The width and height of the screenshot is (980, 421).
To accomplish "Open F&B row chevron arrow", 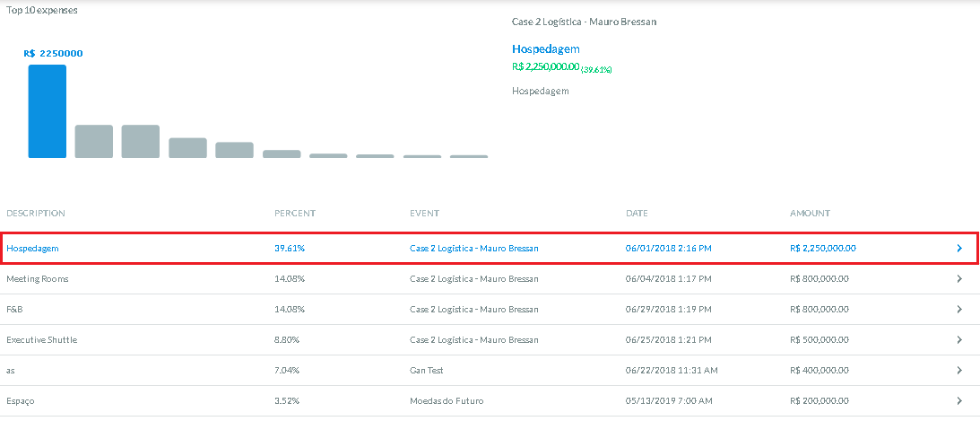I will [959, 309].
